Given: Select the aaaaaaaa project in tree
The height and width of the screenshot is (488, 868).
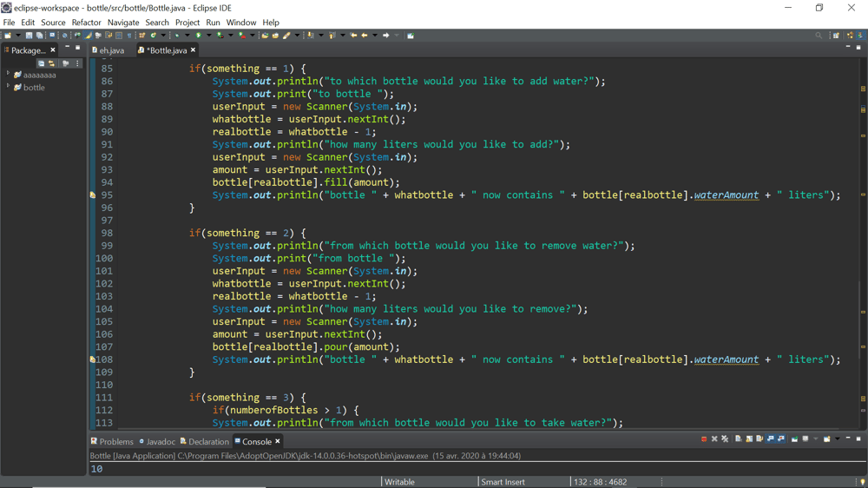Looking at the screenshot, I should [x=39, y=75].
